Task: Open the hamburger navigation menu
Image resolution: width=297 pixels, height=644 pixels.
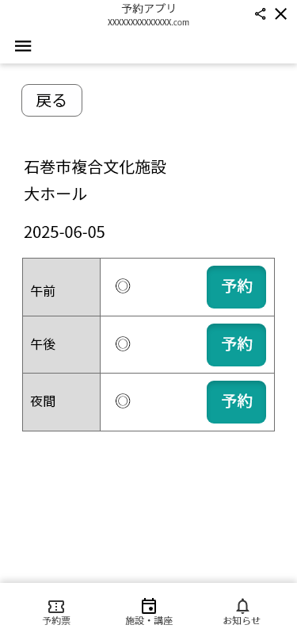Action: tap(23, 46)
